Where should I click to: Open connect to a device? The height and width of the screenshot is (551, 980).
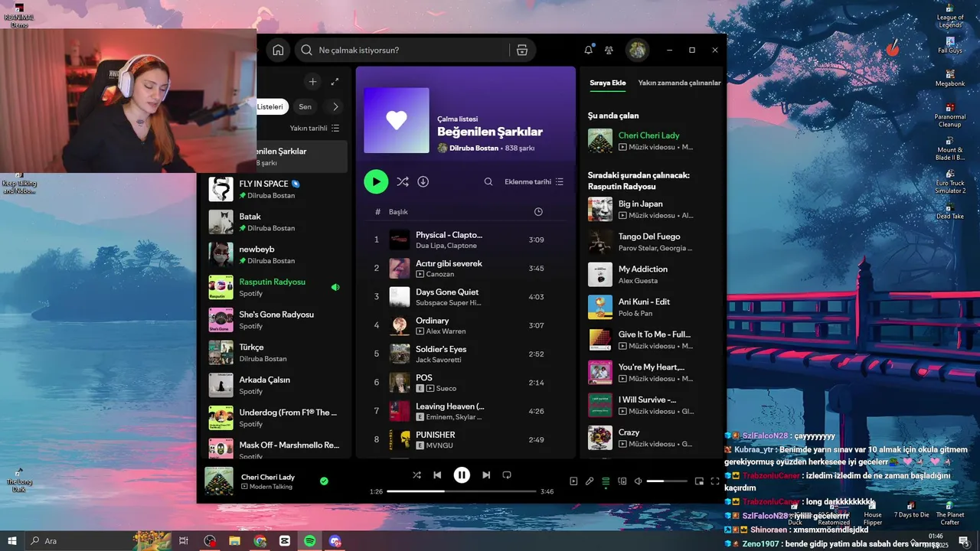coord(622,481)
